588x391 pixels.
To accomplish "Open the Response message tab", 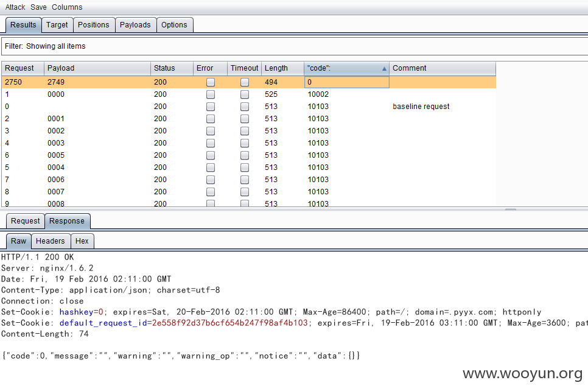I will [67, 221].
